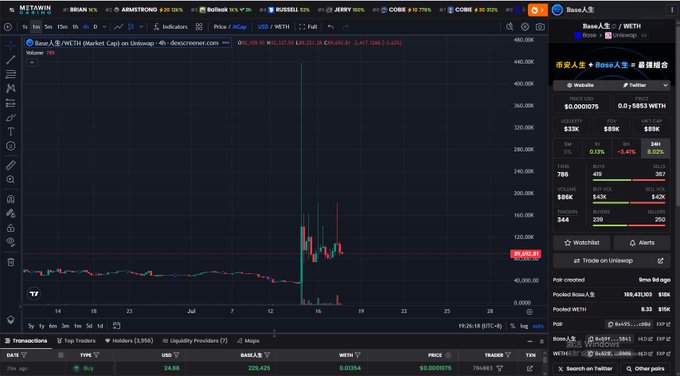Filter transactions by USD column
Viewport: 680px width, 376px height.
coord(177,355)
